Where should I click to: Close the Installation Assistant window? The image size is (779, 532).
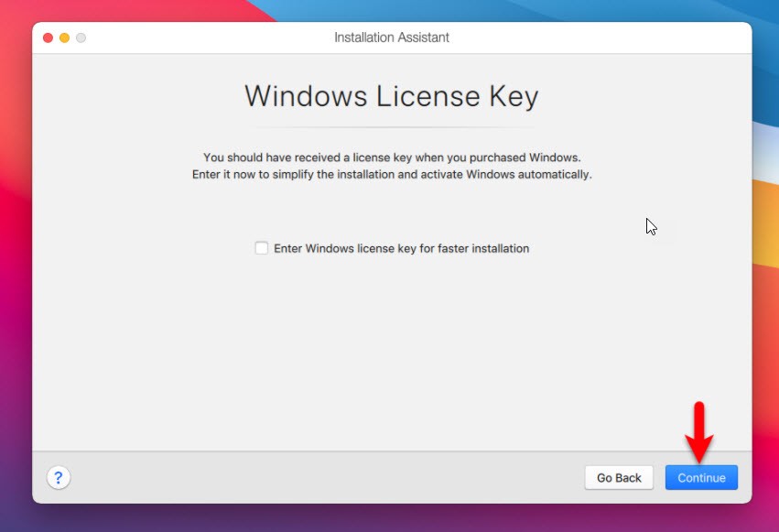pyautogui.click(x=48, y=38)
